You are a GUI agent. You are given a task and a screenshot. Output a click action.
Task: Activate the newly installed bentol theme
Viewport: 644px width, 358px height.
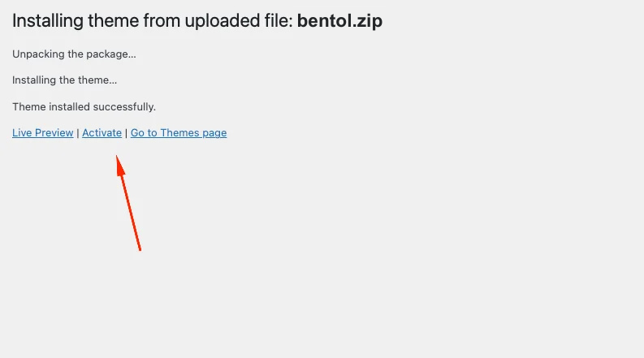(102, 132)
